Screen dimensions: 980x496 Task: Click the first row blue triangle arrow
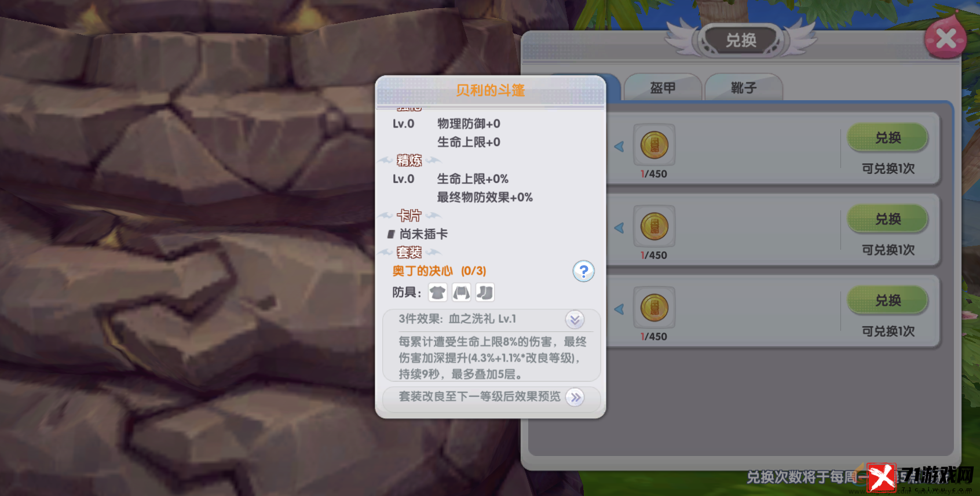[619, 147]
